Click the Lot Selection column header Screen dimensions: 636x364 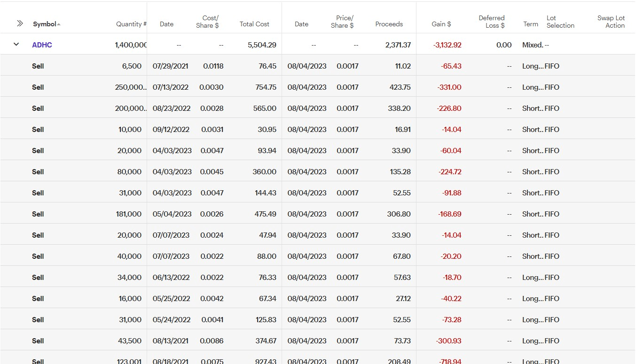[560, 22]
